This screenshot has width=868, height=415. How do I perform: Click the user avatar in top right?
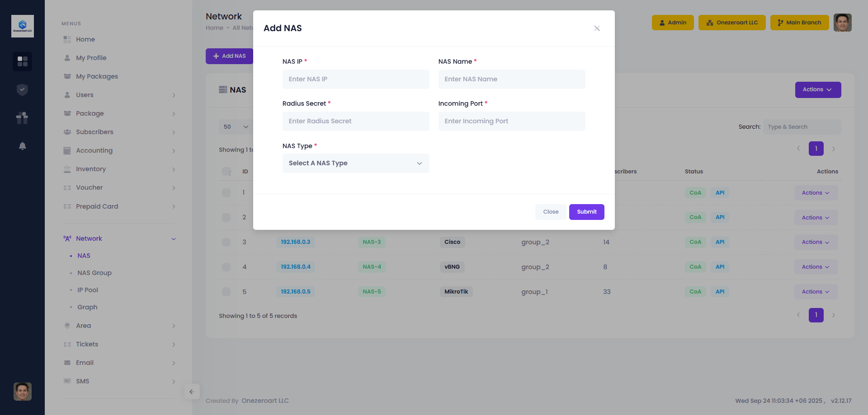click(842, 23)
